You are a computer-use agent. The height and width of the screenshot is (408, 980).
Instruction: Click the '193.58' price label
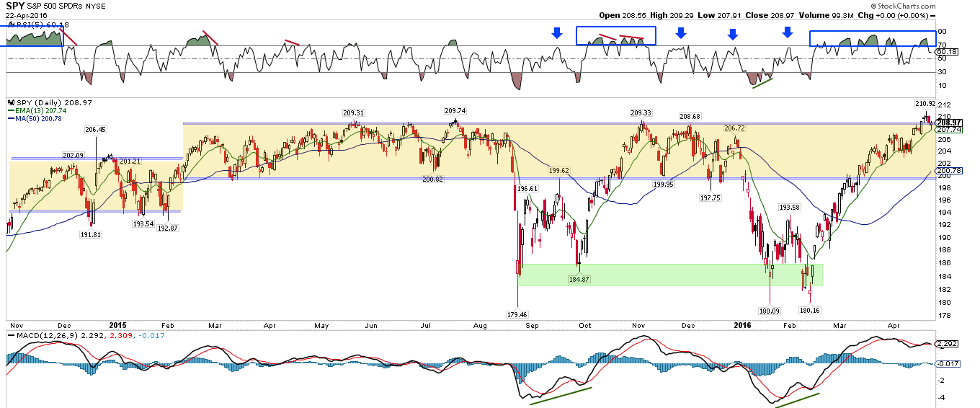click(x=790, y=207)
